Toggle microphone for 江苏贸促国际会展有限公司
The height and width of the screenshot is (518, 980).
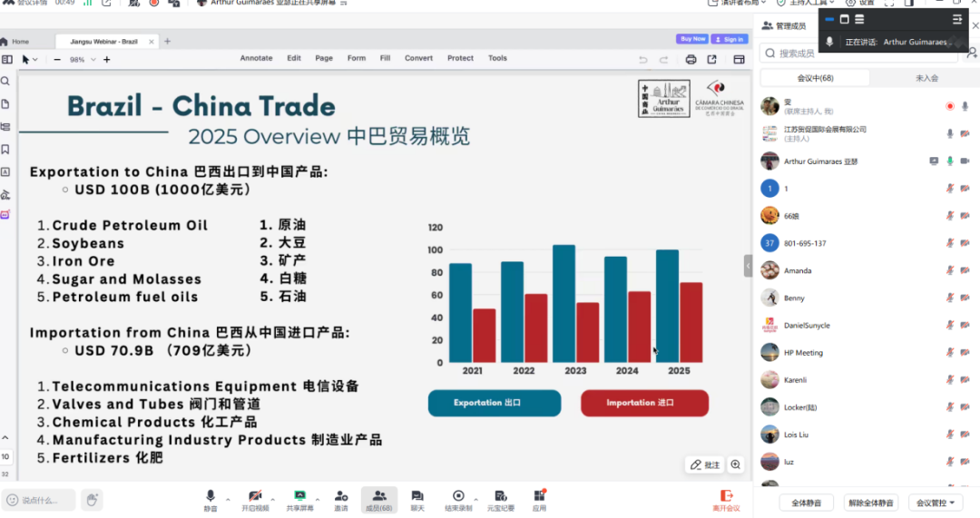pyautogui.click(x=950, y=133)
